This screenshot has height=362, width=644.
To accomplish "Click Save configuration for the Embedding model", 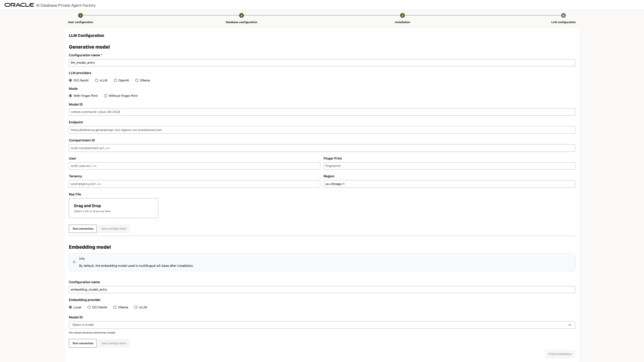I will [x=114, y=343].
